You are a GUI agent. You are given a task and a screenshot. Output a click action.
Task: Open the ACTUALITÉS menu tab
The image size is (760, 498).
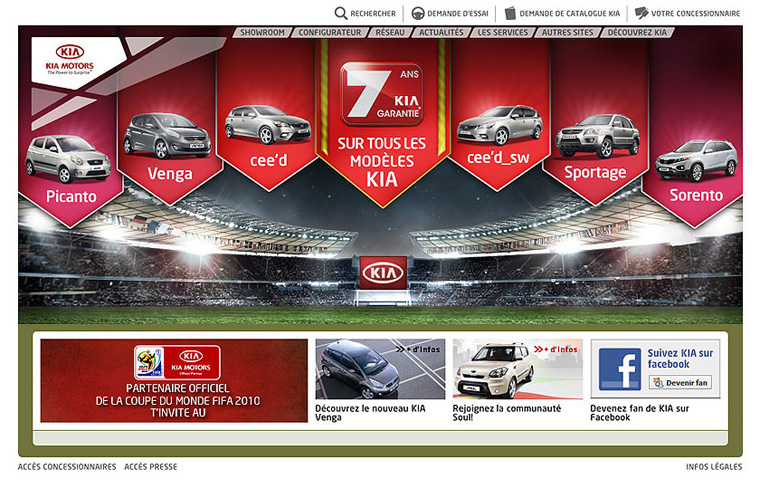coord(441,32)
